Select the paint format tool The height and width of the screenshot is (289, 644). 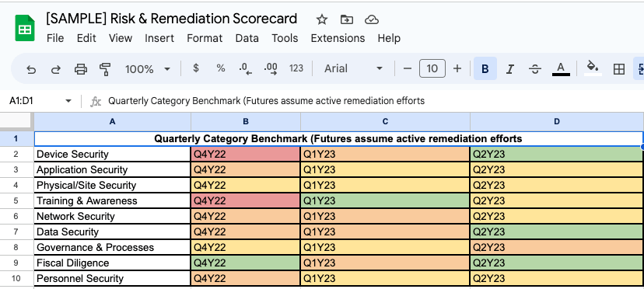pyautogui.click(x=105, y=69)
